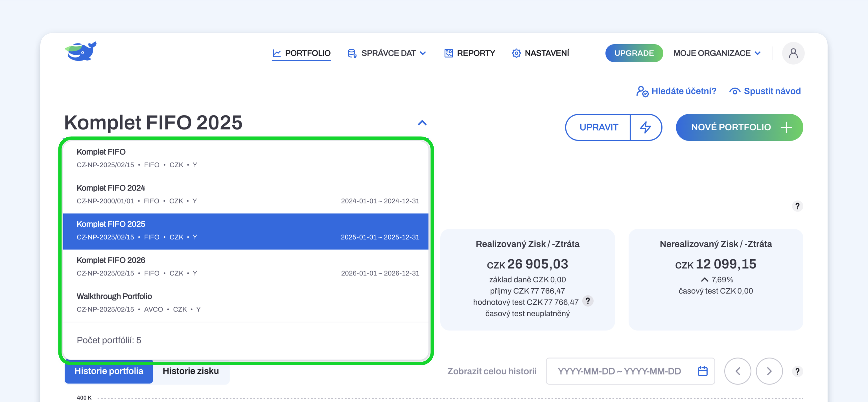Viewport: 868px width, 402px height.
Task: Open the user profile avatar icon
Action: (793, 53)
